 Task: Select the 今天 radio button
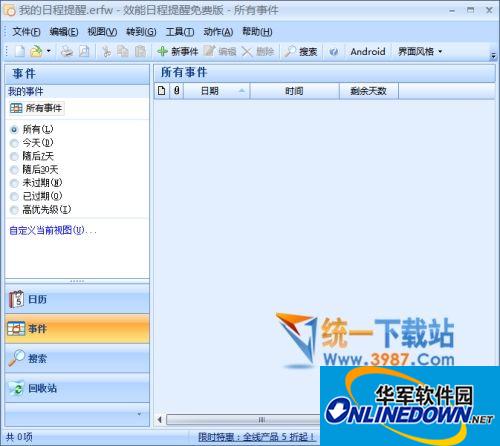(14, 143)
